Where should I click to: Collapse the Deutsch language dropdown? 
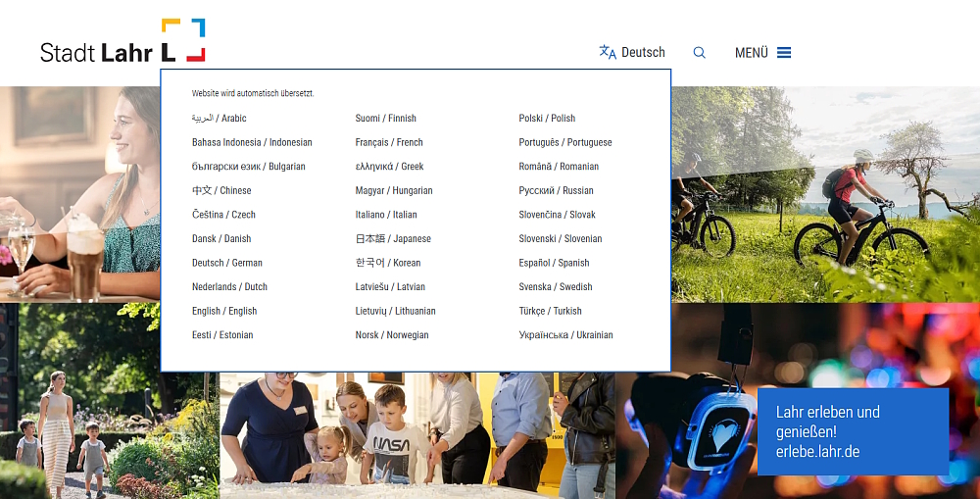pos(642,53)
